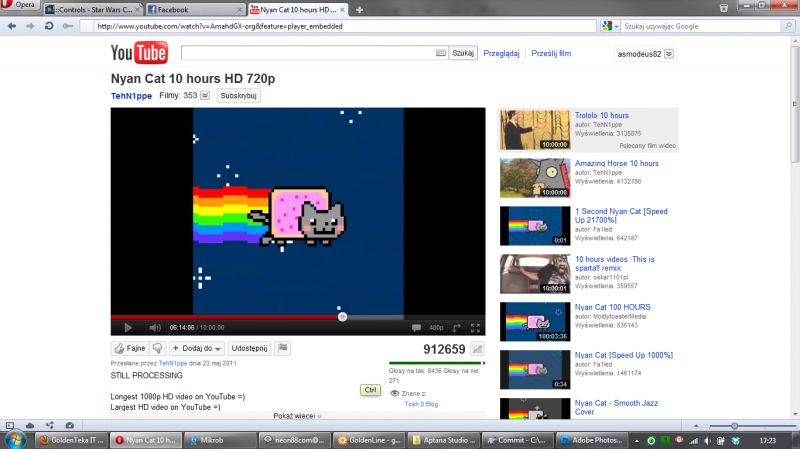This screenshot has width=800, height=449.
Task: Click the Opera Link cloud icon
Action: (30, 425)
